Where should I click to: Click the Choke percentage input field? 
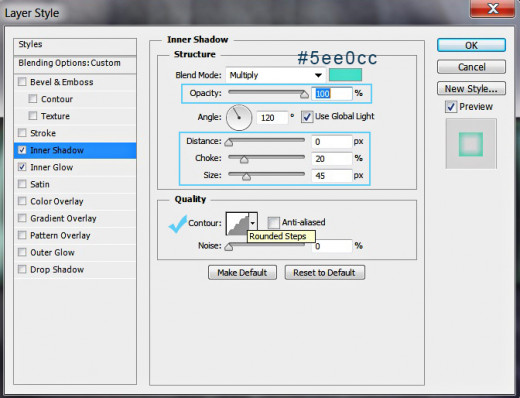pos(331,159)
